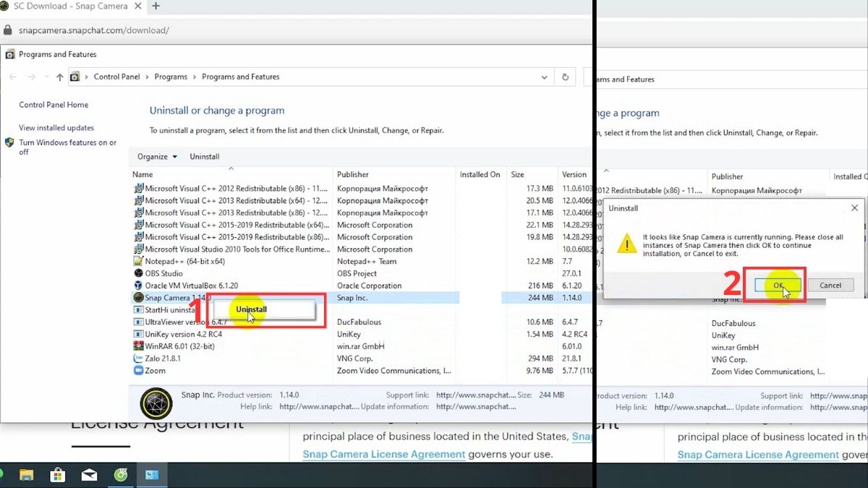The width and height of the screenshot is (868, 488).
Task: Expand the chevron after Control Panel breadcrumb
Action: (x=148, y=77)
